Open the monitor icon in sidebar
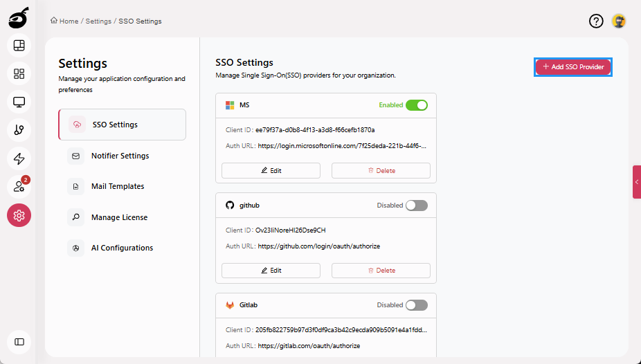 click(x=19, y=102)
